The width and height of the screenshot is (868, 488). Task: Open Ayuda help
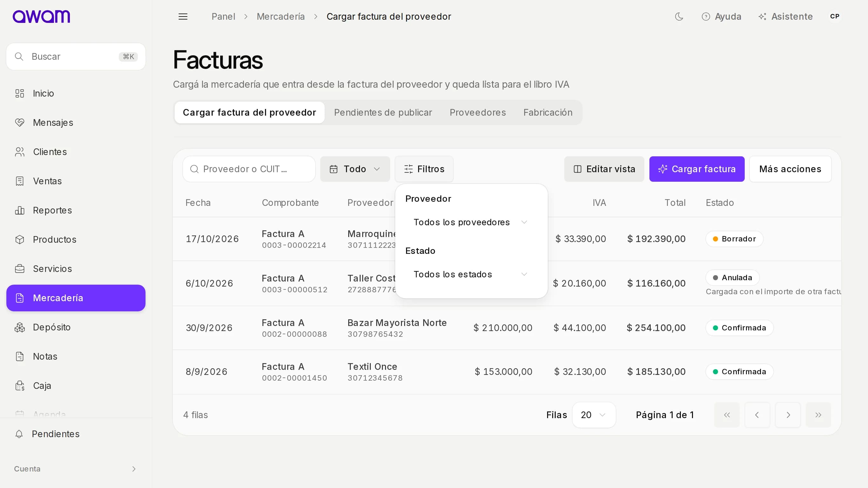[x=721, y=17]
